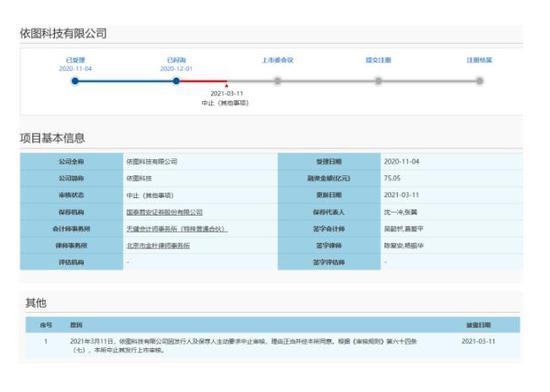
Task: Click the reason text starting with 2021年3月11日
Action: click(x=243, y=345)
